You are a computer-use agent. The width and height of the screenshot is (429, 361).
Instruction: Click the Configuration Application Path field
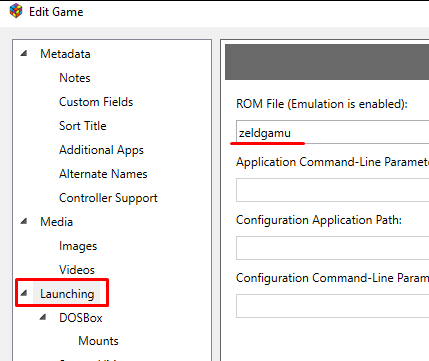pyautogui.click(x=332, y=248)
